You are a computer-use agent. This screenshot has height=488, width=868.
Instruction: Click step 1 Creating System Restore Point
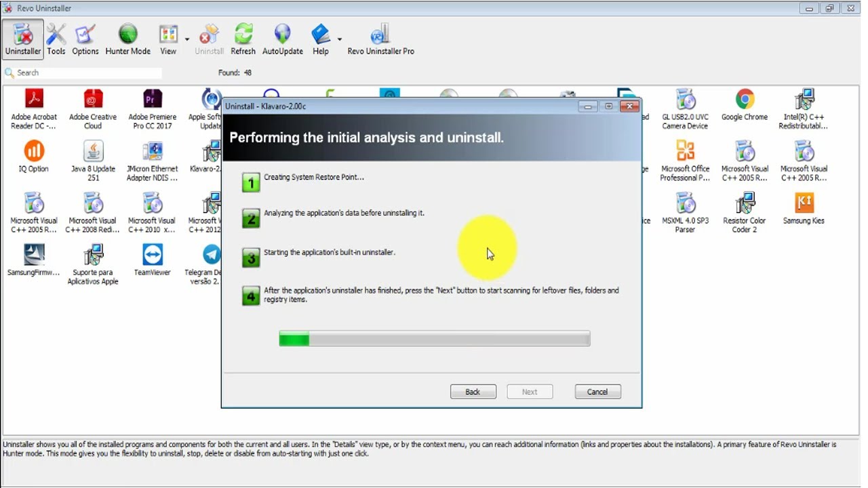coord(314,178)
